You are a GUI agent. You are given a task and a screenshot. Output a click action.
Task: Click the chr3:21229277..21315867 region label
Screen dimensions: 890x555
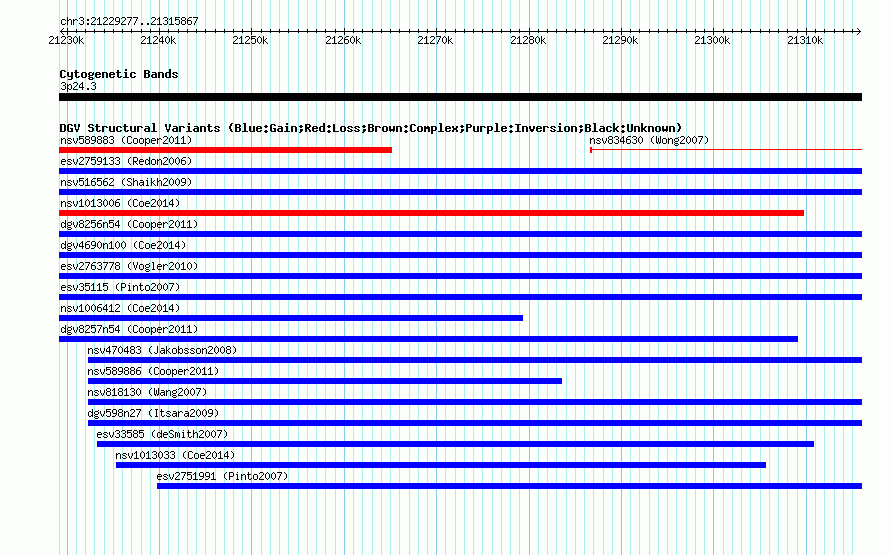[129, 21]
